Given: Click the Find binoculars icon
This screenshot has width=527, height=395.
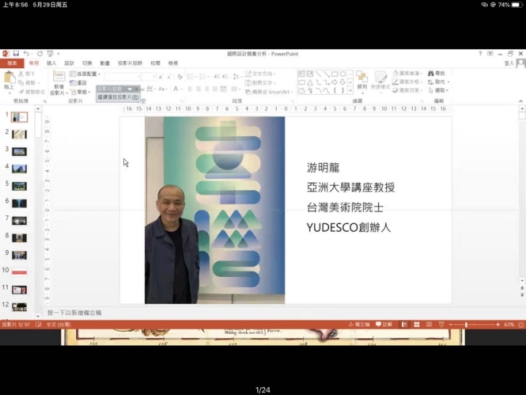Looking at the screenshot, I should (431, 73).
